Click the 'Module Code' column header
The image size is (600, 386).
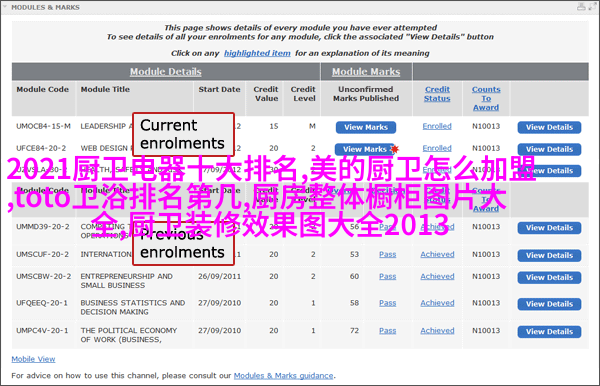pos(42,90)
